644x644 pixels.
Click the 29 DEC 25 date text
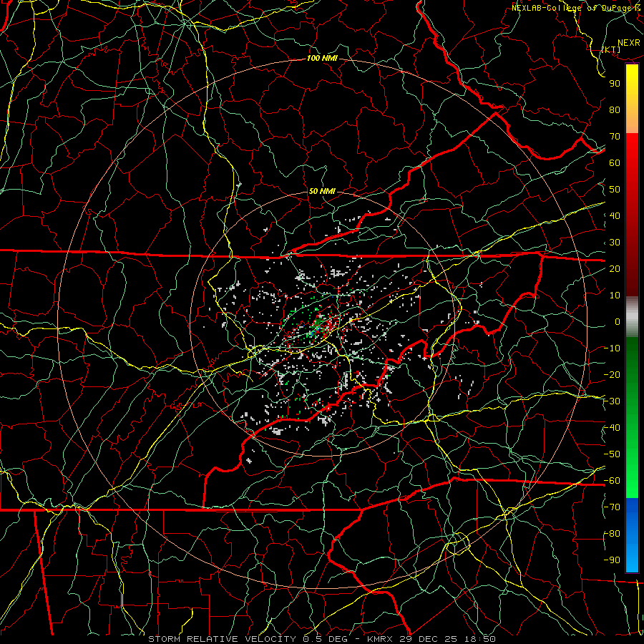[429, 639]
